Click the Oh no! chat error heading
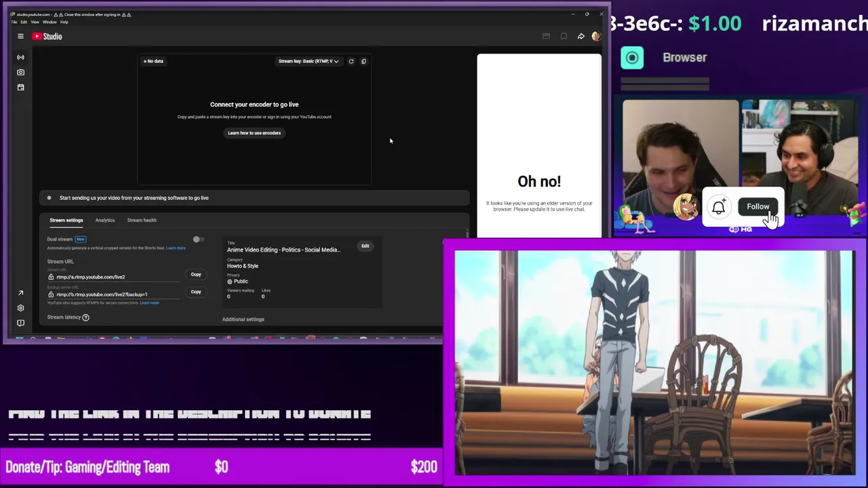 pos(539,182)
